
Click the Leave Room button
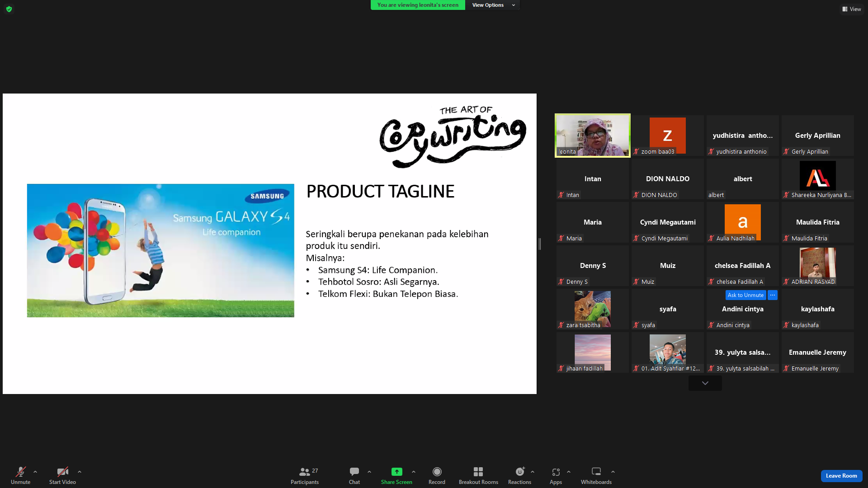click(841, 476)
